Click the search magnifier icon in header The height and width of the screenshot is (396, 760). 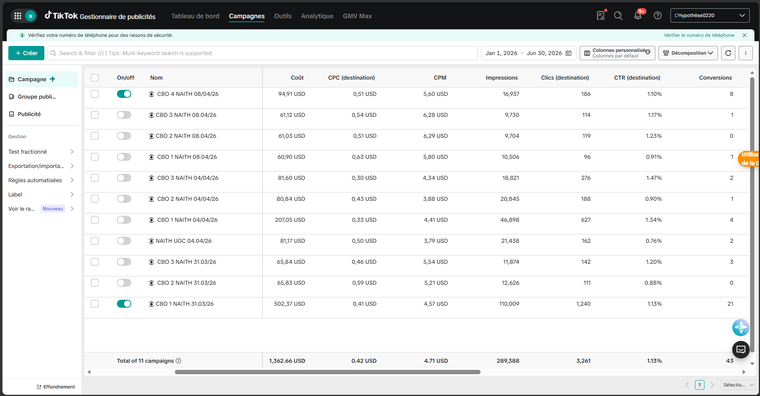(618, 16)
